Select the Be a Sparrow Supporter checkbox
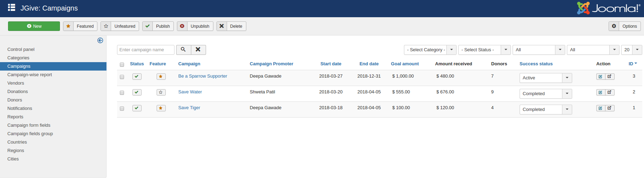Image resolution: width=644 pixels, height=178 pixels. (x=122, y=77)
